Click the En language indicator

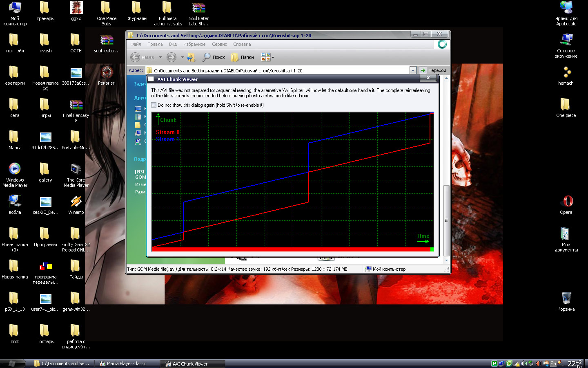coord(553,363)
